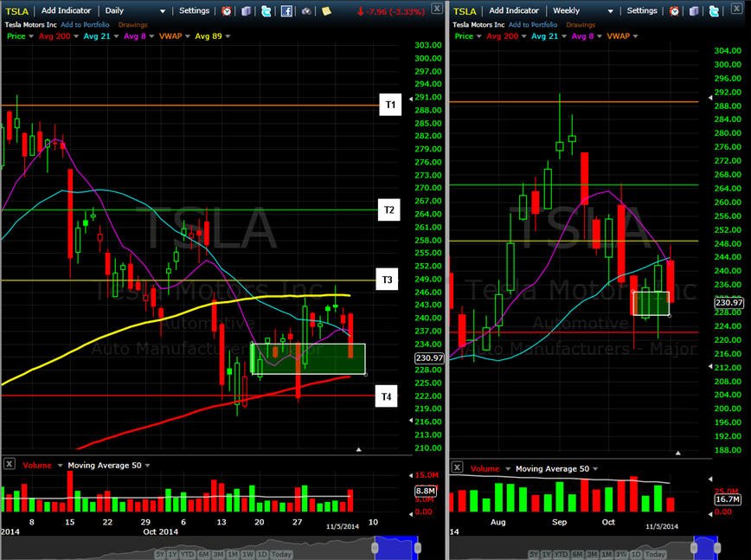Open the alert clock icon in Daily chart
Image resolution: width=751 pixels, height=560 pixels.
227,11
